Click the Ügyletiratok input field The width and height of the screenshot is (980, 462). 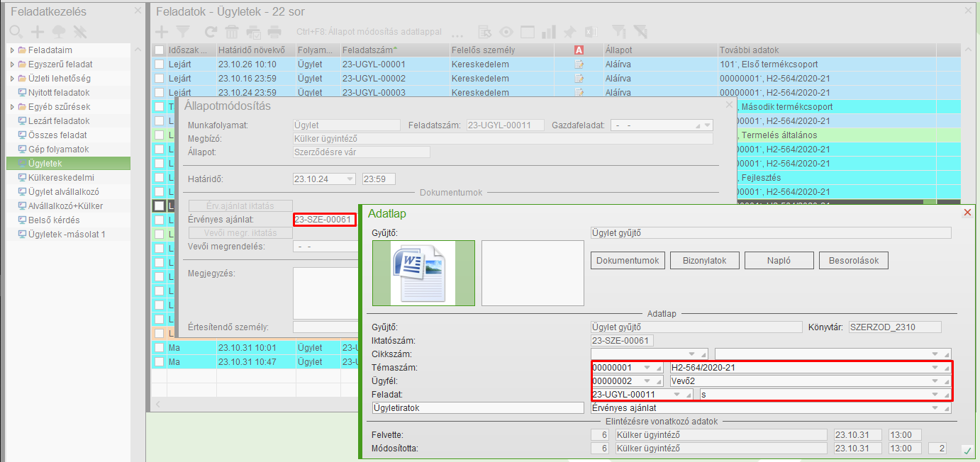pyautogui.click(x=477, y=408)
